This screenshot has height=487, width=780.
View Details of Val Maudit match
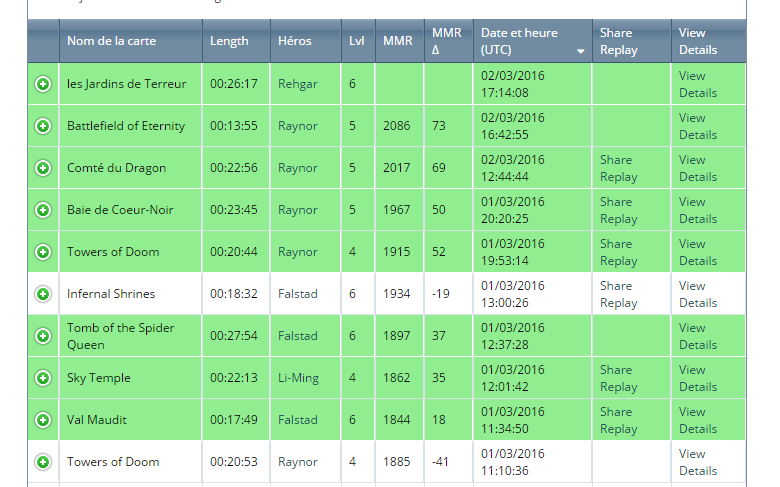[698, 420]
